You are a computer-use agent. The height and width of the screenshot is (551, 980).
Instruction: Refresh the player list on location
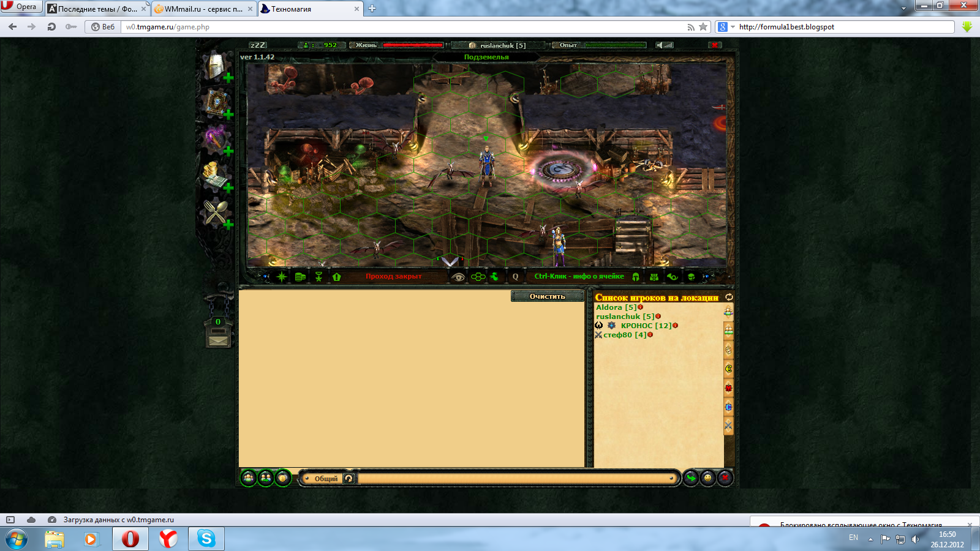pos(729,297)
